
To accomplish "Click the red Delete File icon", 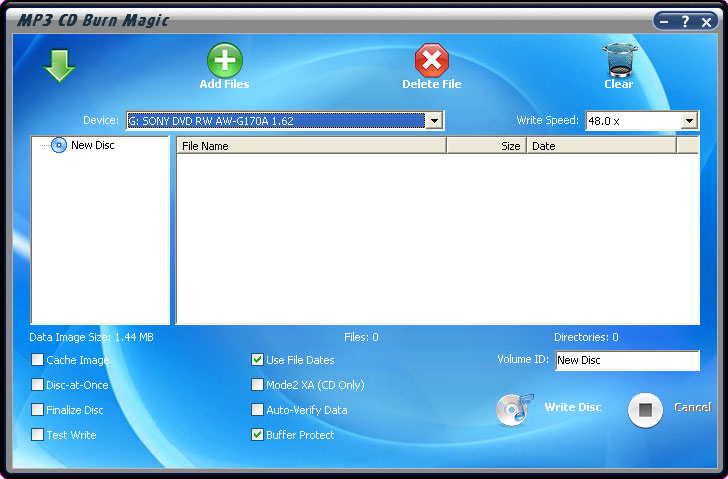I will click(x=431, y=60).
